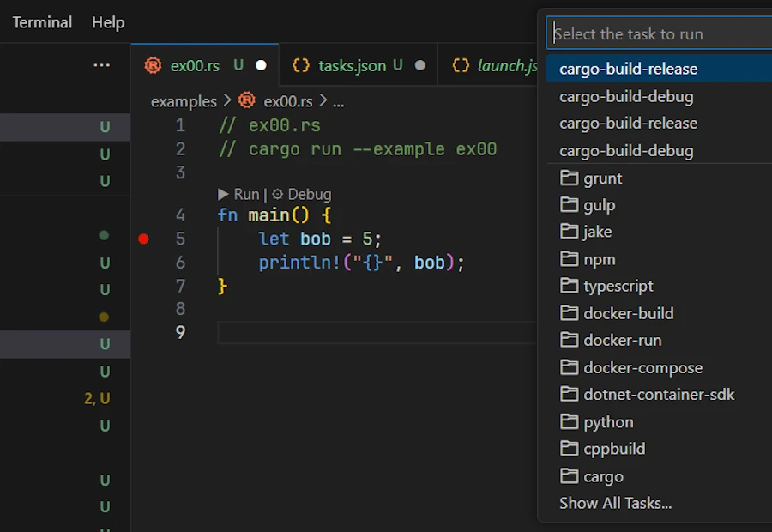772x532 pixels.
Task: Click the Run code lens above main
Action: point(246,194)
